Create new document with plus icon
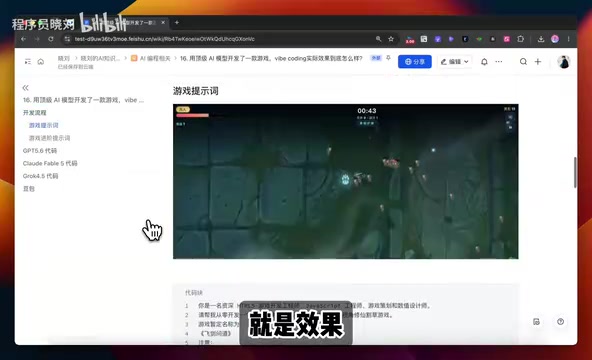The width and height of the screenshot is (592, 360). tap(538, 62)
